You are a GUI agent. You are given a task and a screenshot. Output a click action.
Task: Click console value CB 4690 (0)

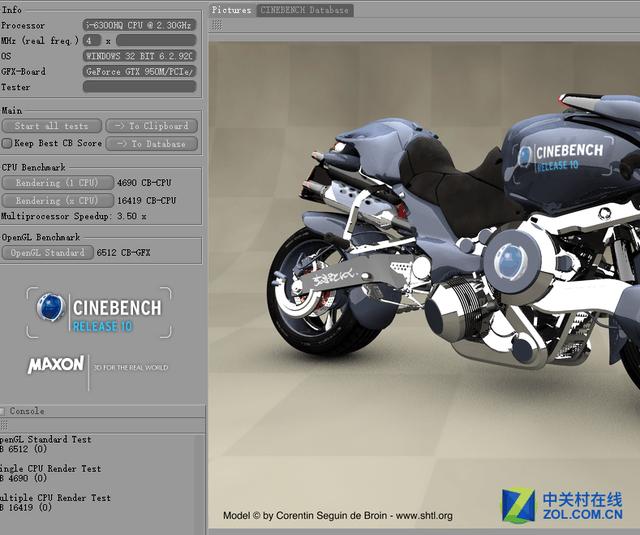(23, 478)
